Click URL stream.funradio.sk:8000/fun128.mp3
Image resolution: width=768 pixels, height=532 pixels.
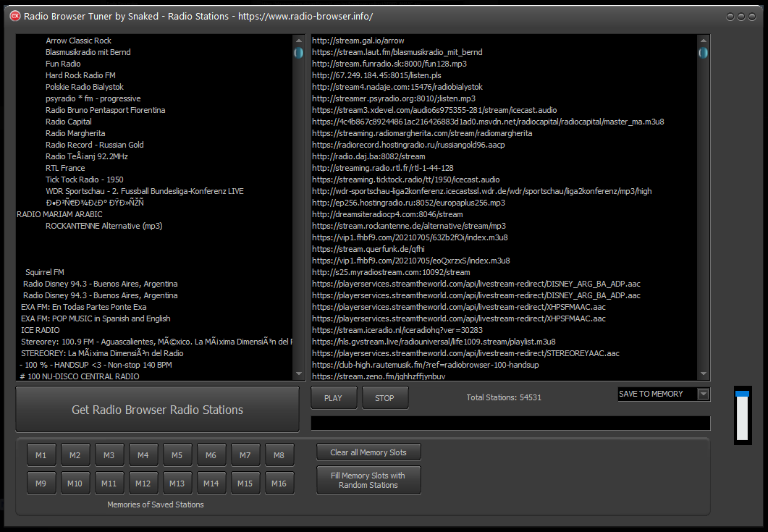(389, 64)
